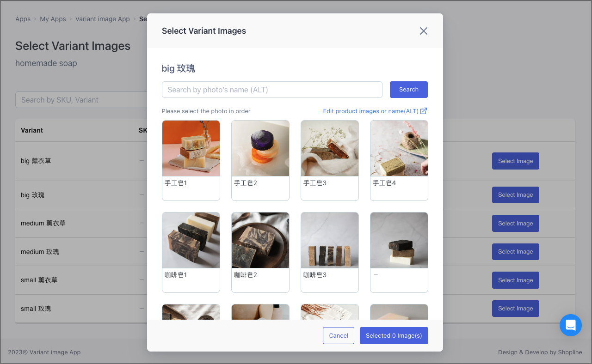Close the Select Variant Images dialog
The height and width of the screenshot is (364, 592).
coord(423,31)
